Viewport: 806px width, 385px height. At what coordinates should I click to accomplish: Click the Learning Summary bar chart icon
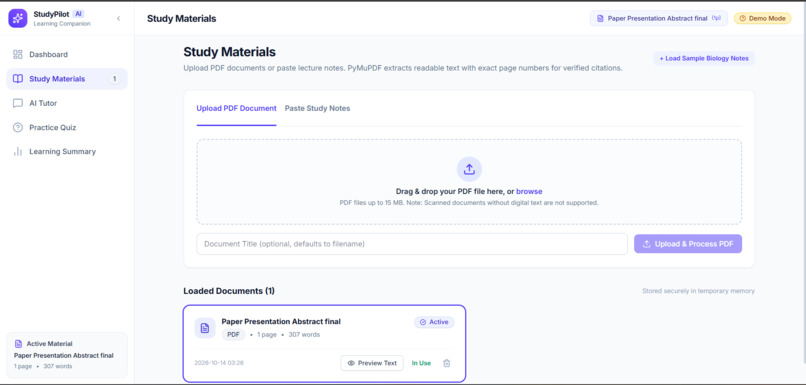click(18, 152)
